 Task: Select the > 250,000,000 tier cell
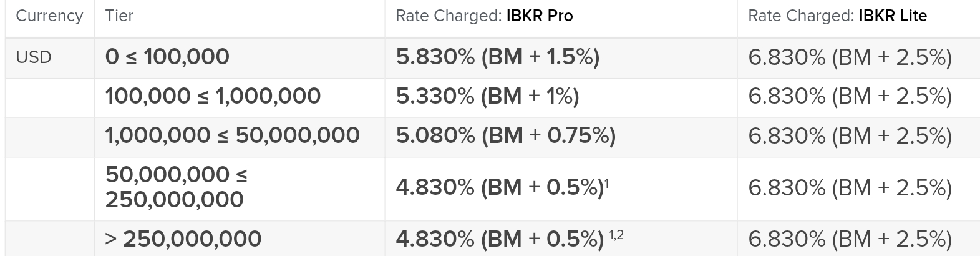183,239
